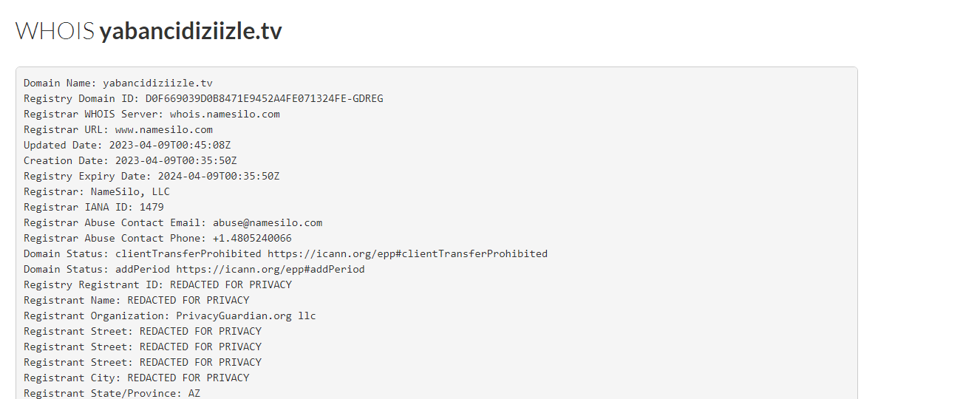Click the icann.org addPeriod URL
This screenshot has height=399, width=980.
tap(270, 269)
